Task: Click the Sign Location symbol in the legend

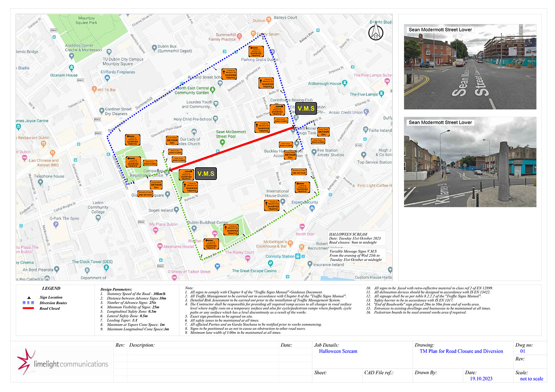Action: click(x=29, y=297)
